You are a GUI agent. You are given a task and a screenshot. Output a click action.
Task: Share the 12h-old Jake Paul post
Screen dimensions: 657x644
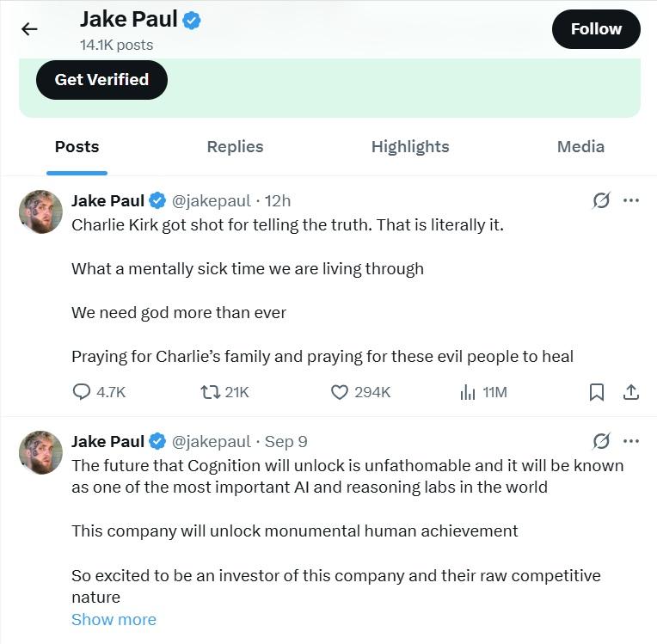(630, 392)
